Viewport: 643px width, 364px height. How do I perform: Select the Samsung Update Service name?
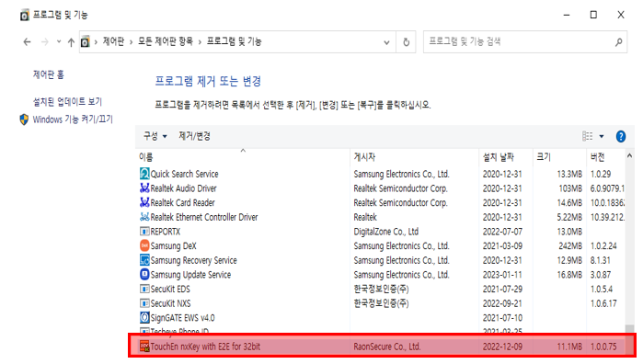pos(190,274)
